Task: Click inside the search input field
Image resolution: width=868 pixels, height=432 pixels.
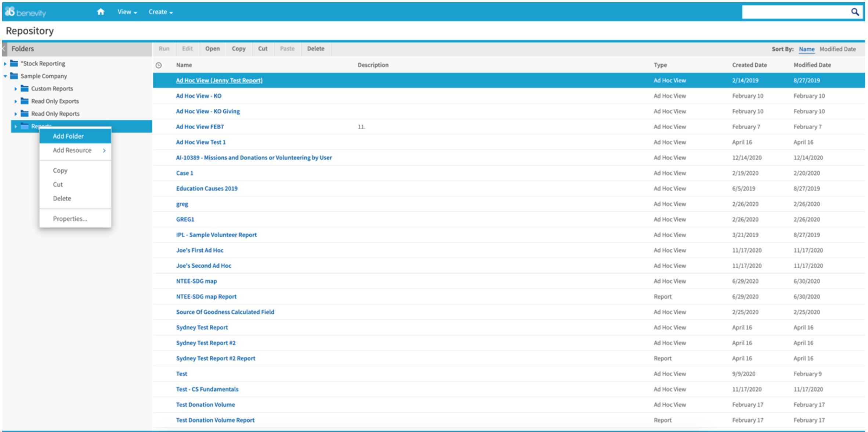Action: [x=789, y=11]
